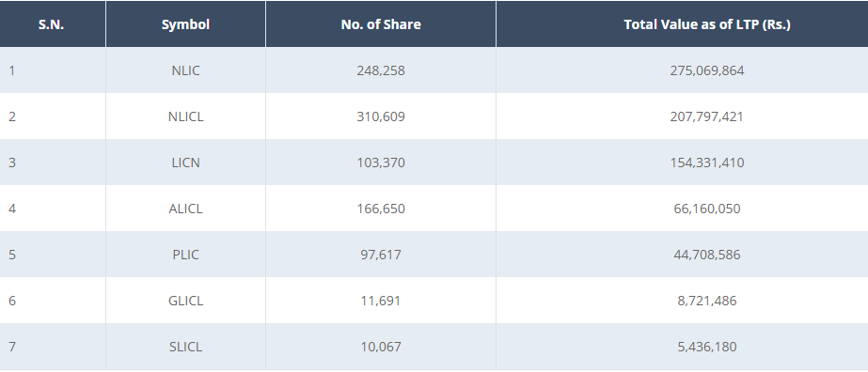Click the value 8,721,486
This screenshot has height=372, width=868.
(707, 301)
